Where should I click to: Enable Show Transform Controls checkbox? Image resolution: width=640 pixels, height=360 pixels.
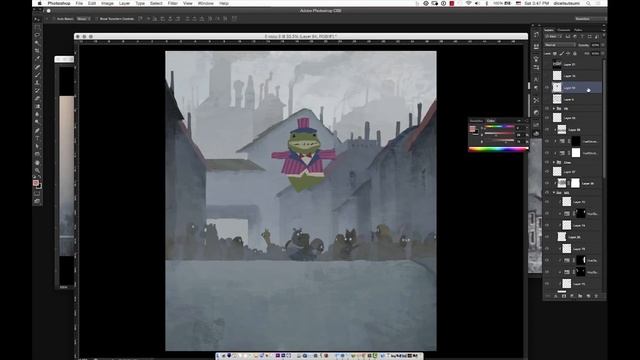point(97,19)
